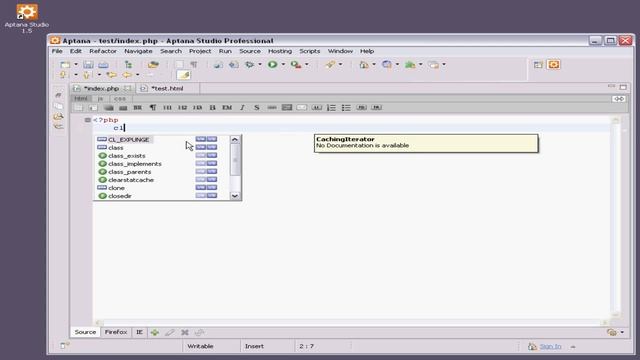Click the orange Aptana perspective icon
This screenshot has width=640, height=360.
[x=554, y=64]
